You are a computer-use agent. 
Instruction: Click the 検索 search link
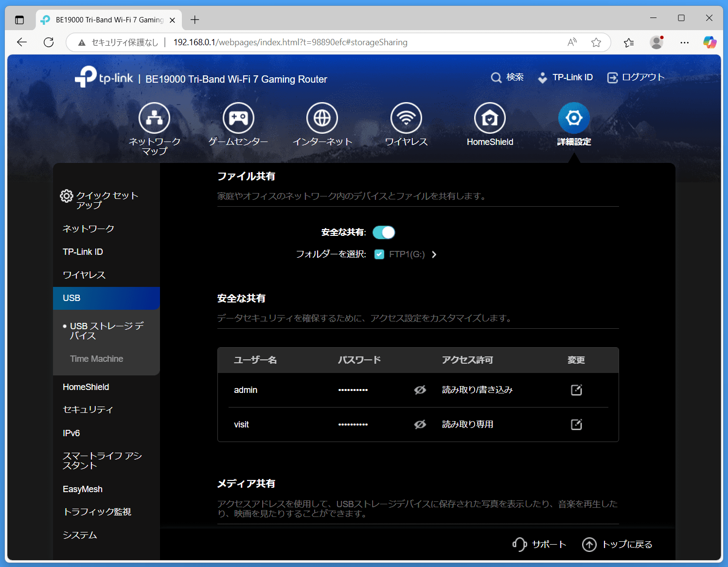515,77
